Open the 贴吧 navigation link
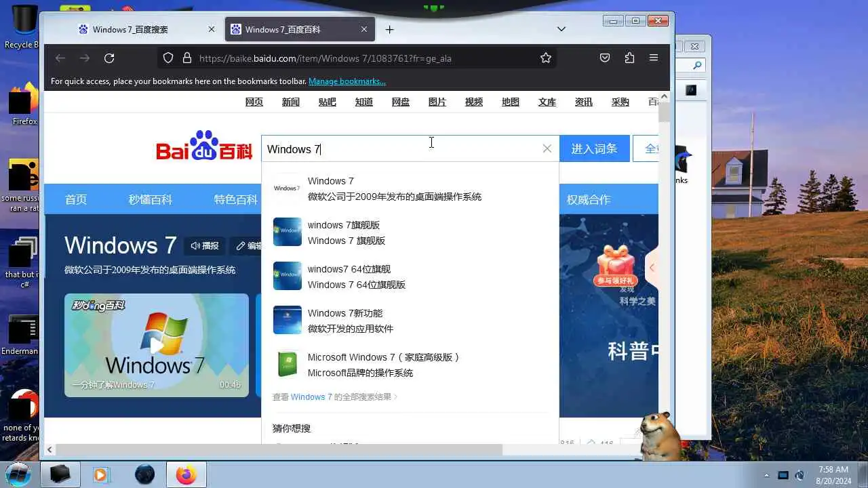Image resolution: width=868 pixels, height=488 pixels. pos(328,102)
